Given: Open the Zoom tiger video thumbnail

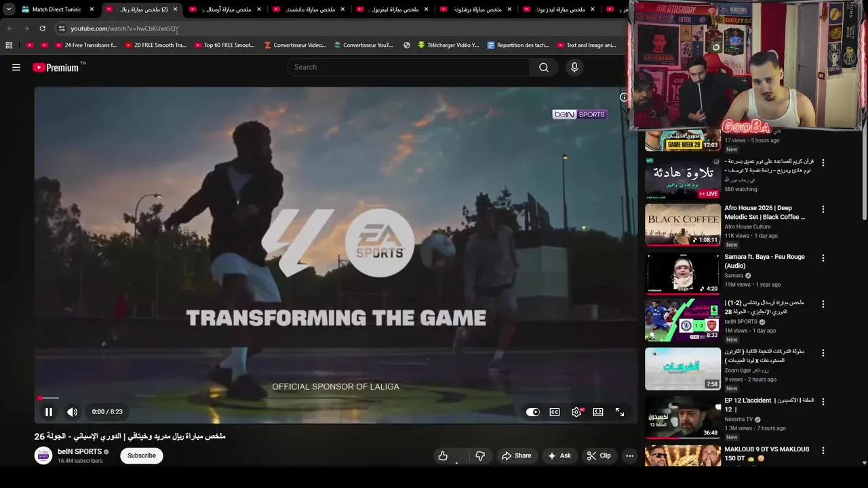Looking at the screenshot, I should click(x=682, y=369).
